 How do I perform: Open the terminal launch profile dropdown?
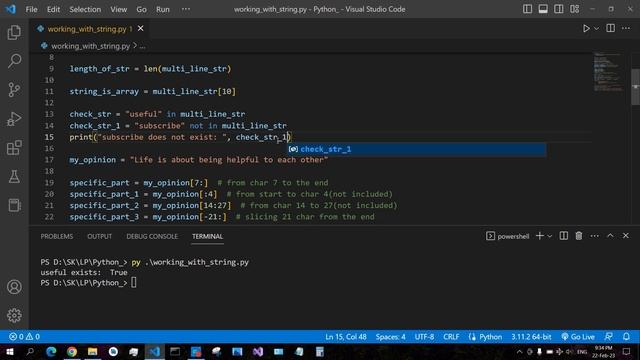[x=550, y=236]
